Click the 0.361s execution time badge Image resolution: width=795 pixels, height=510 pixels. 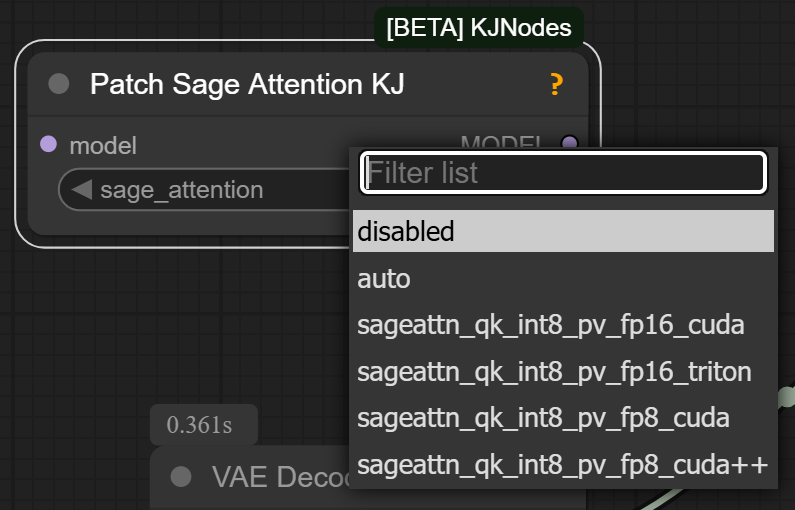click(204, 424)
